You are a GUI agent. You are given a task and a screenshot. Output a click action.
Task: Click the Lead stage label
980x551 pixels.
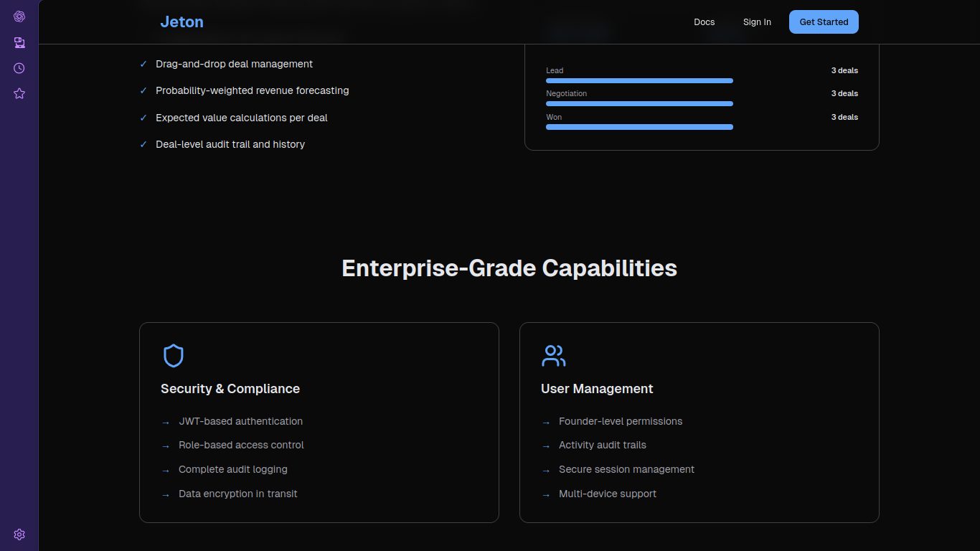click(x=555, y=70)
